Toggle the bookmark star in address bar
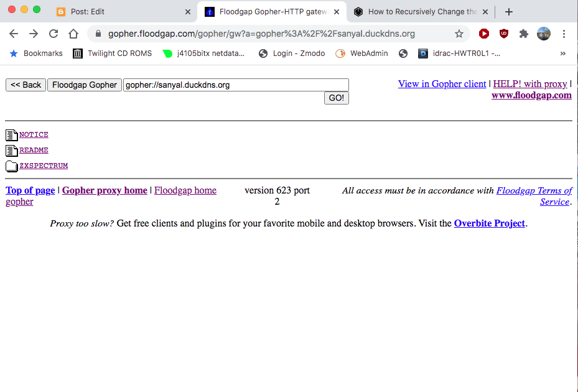This screenshot has width=578, height=392. (x=459, y=34)
